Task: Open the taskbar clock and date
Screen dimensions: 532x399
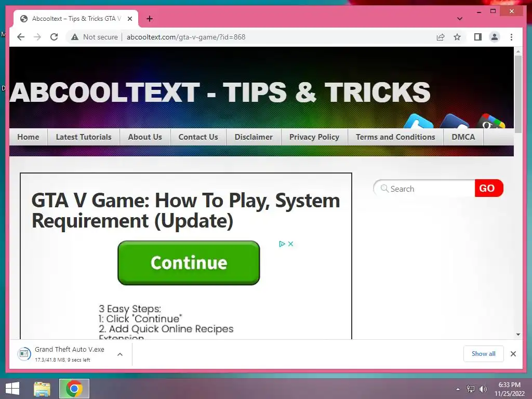Action: click(509, 389)
